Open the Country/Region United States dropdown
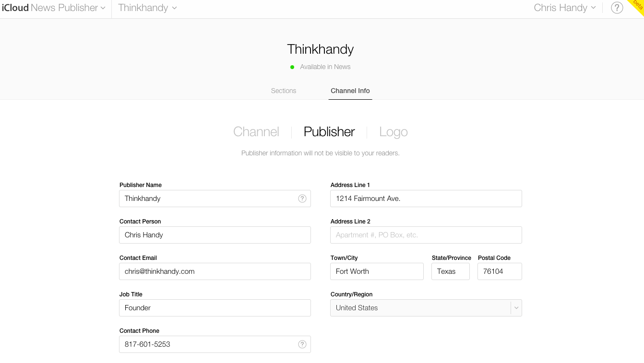The image size is (644, 363). (x=426, y=308)
